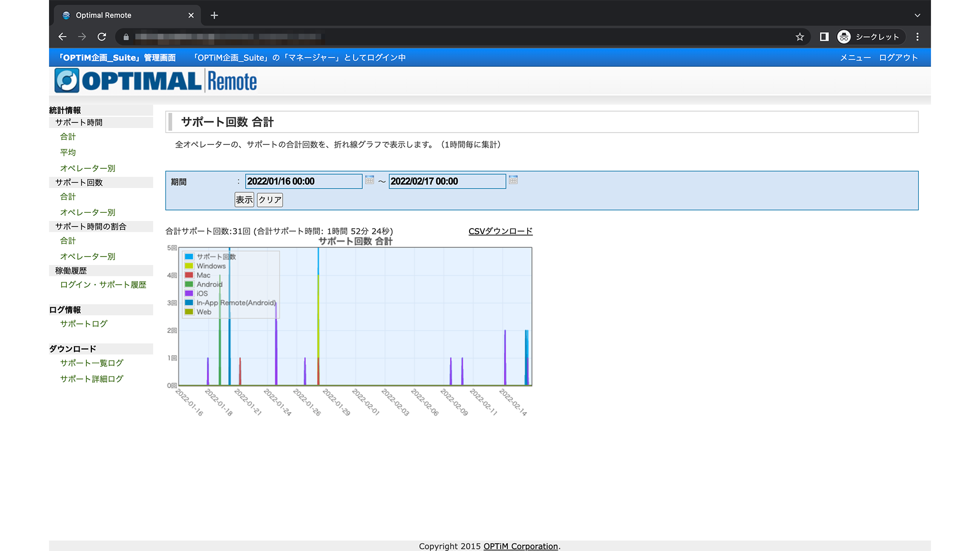Reload the page
Image resolution: width=980 pixels, height=551 pixels.
click(x=102, y=37)
